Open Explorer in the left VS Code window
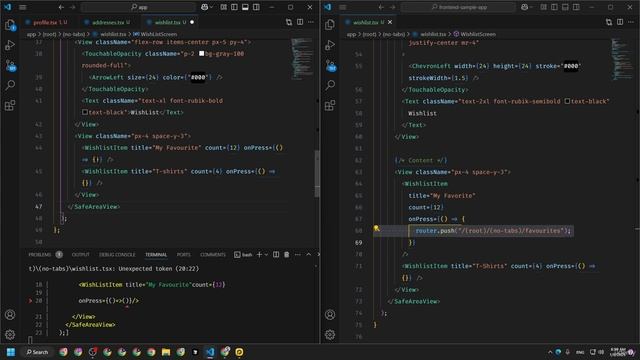 [10, 25]
